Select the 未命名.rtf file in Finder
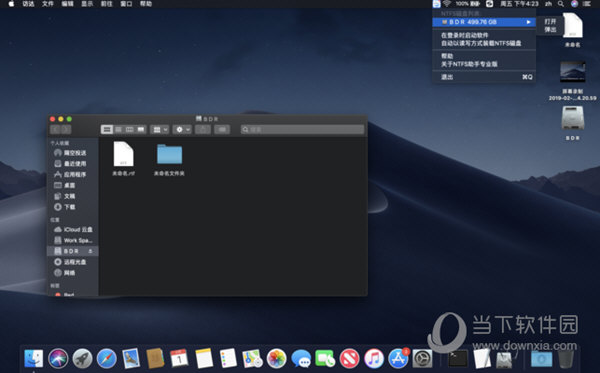 pyautogui.click(x=123, y=159)
